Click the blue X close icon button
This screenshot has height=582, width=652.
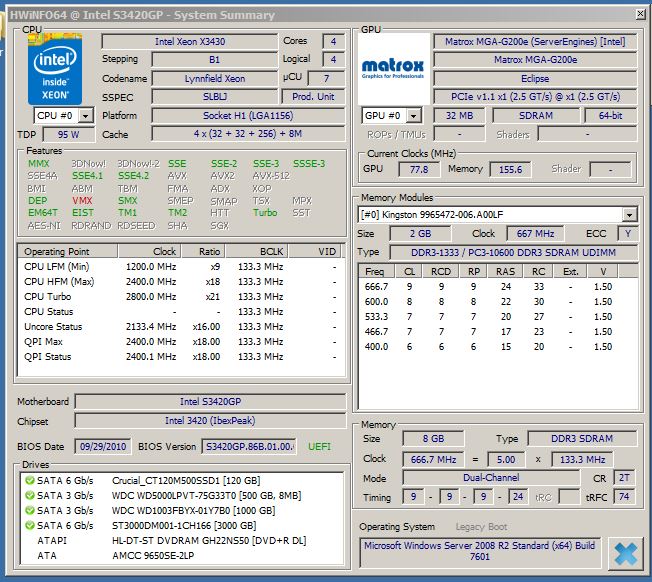(x=625, y=554)
